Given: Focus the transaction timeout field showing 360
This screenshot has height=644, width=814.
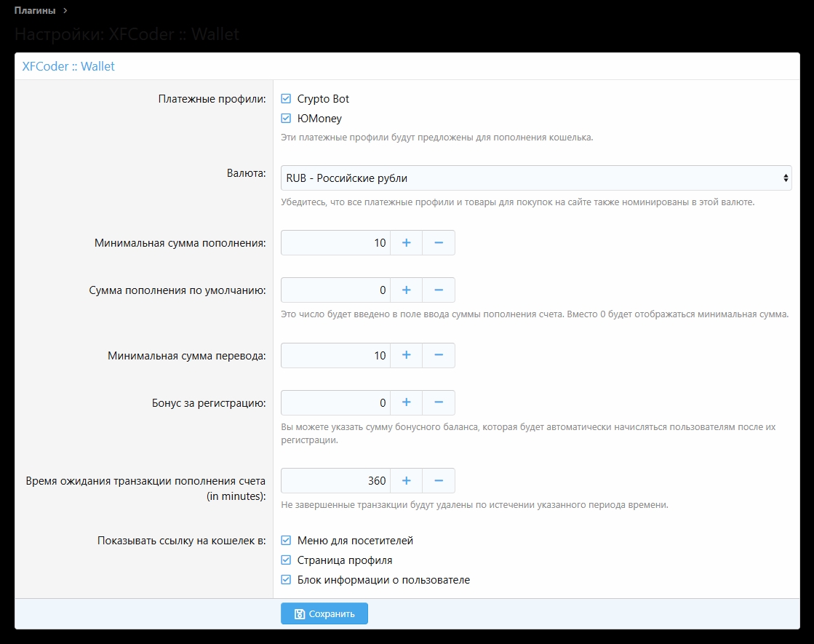Looking at the screenshot, I should [336, 480].
